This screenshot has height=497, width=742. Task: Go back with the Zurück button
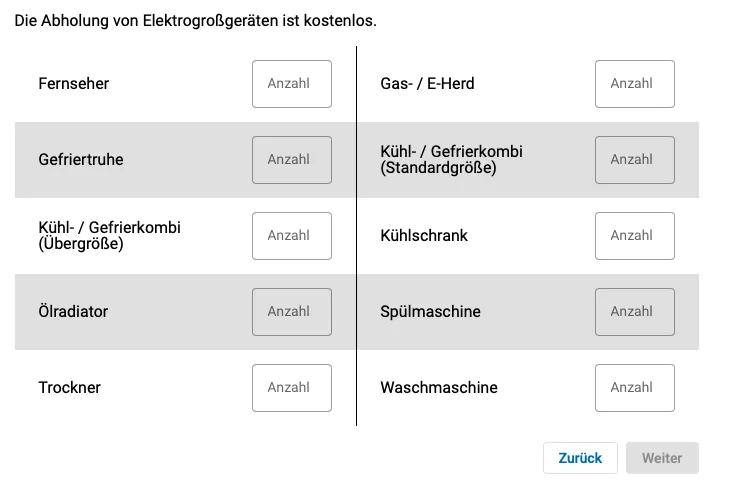[580, 458]
